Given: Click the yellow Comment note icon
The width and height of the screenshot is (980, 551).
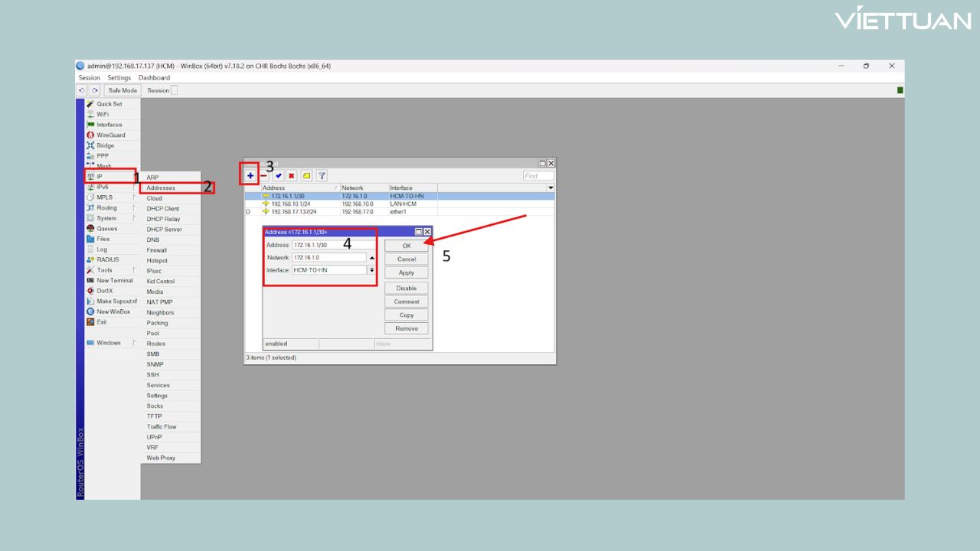Looking at the screenshot, I should 306,176.
